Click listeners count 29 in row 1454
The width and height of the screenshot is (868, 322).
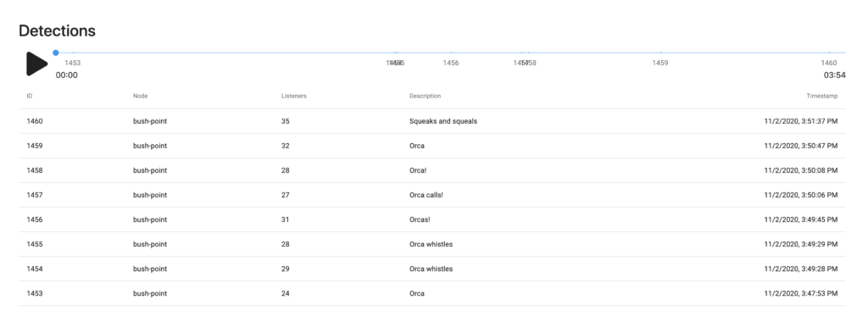285,269
